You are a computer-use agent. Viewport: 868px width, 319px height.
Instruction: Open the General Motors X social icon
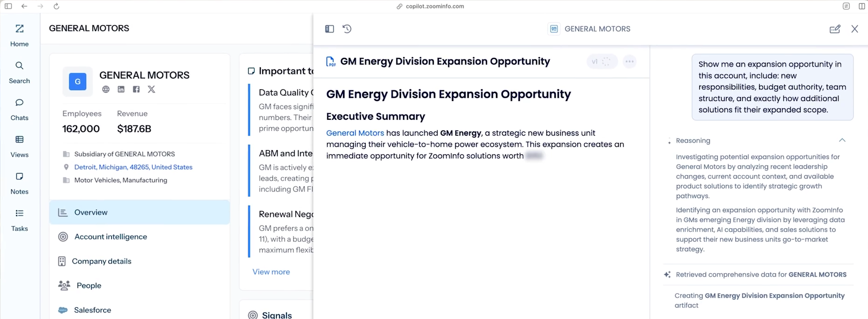[x=151, y=89]
